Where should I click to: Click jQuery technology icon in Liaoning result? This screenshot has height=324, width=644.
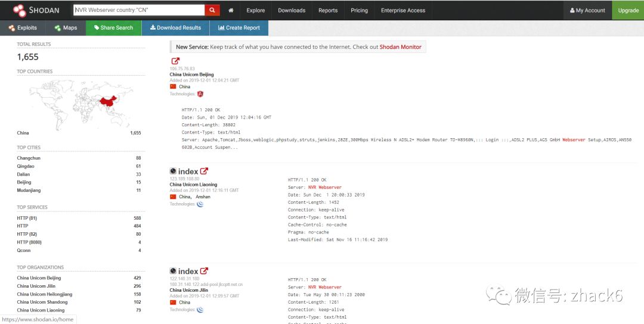[x=200, y=204]
